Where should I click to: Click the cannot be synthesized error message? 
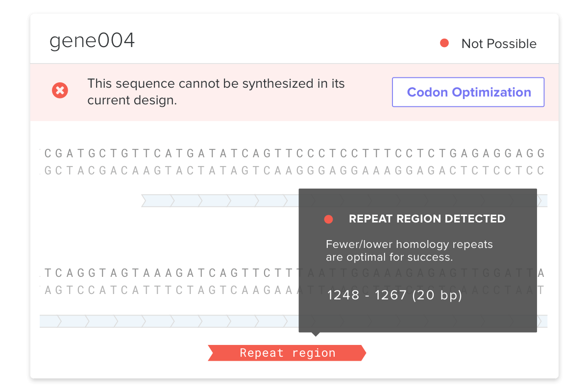click(216, 92)
